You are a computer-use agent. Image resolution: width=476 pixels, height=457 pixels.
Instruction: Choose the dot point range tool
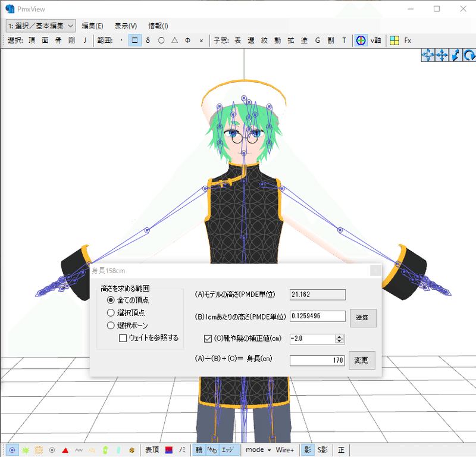click(x=121, y=40)
